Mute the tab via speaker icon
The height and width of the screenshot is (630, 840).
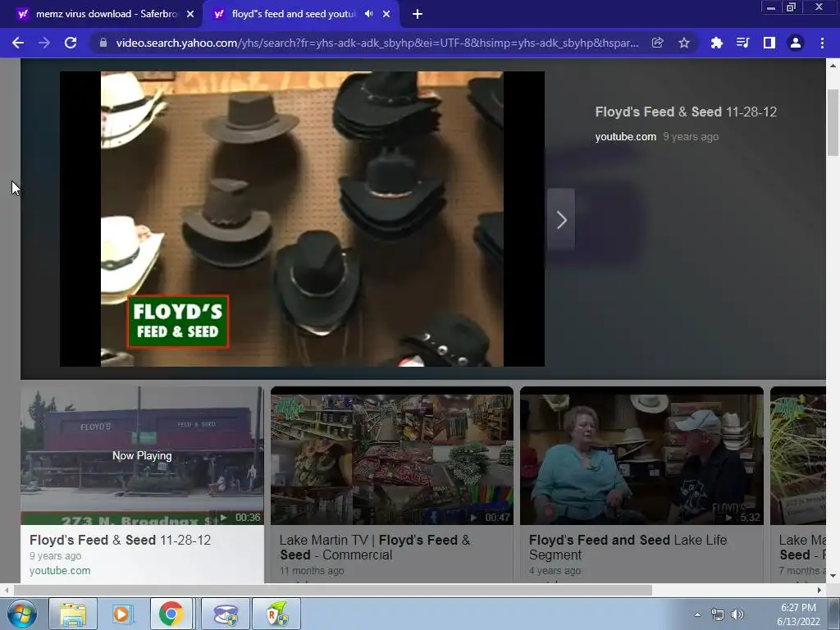368,14
